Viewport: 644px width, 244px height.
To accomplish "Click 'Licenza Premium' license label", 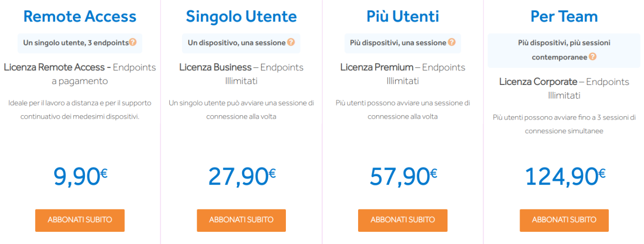I will [377, 67].
